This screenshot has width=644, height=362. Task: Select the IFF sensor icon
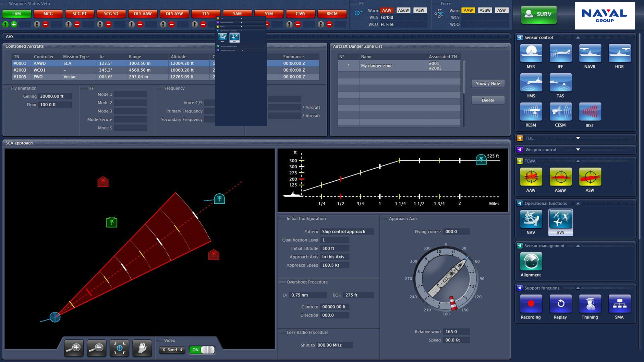[x=560, y=53]
